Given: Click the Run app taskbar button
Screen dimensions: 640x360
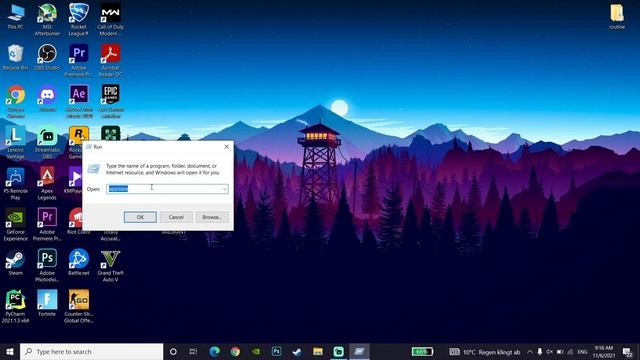Looking at the screenshot, I should pyautogui.click(x=359, y=351).
